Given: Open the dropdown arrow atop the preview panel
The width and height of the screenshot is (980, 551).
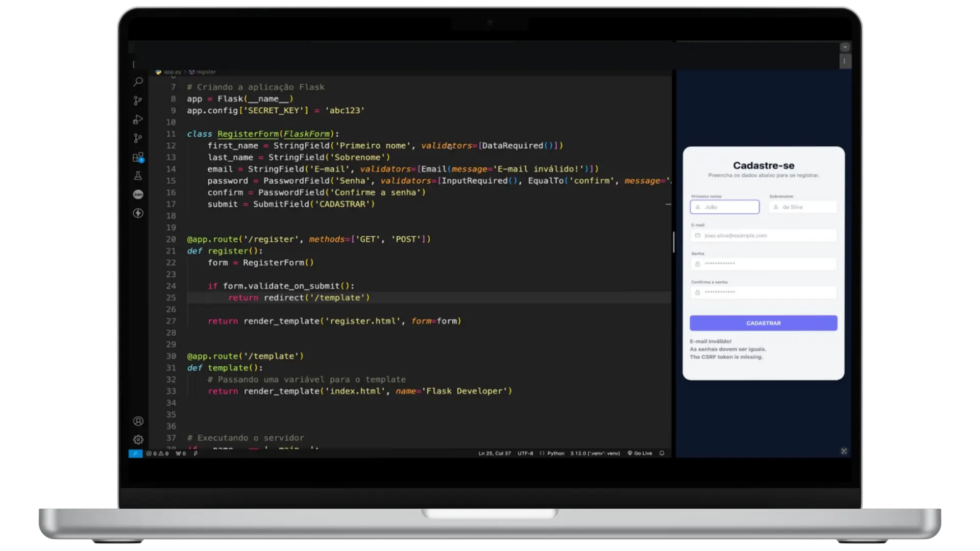Looking at the screenshot, I should coord(845,47).
